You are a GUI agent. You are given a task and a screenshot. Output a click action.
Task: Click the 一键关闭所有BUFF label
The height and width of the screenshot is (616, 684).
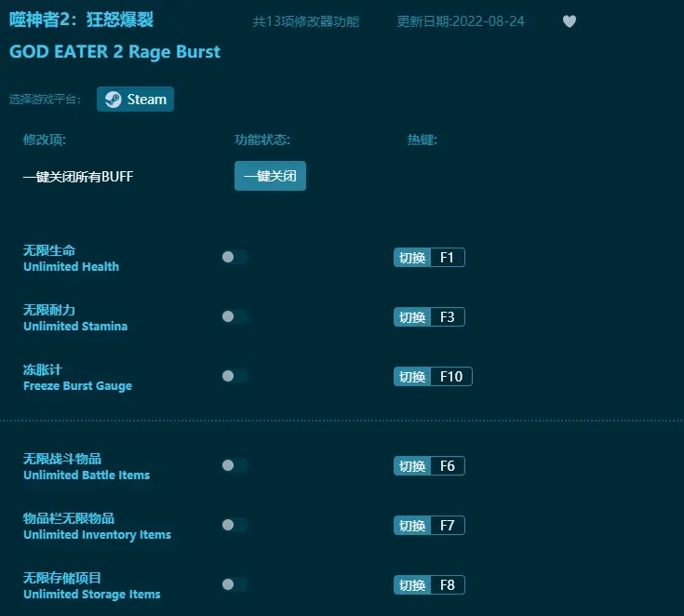click(x=78, y=176)
